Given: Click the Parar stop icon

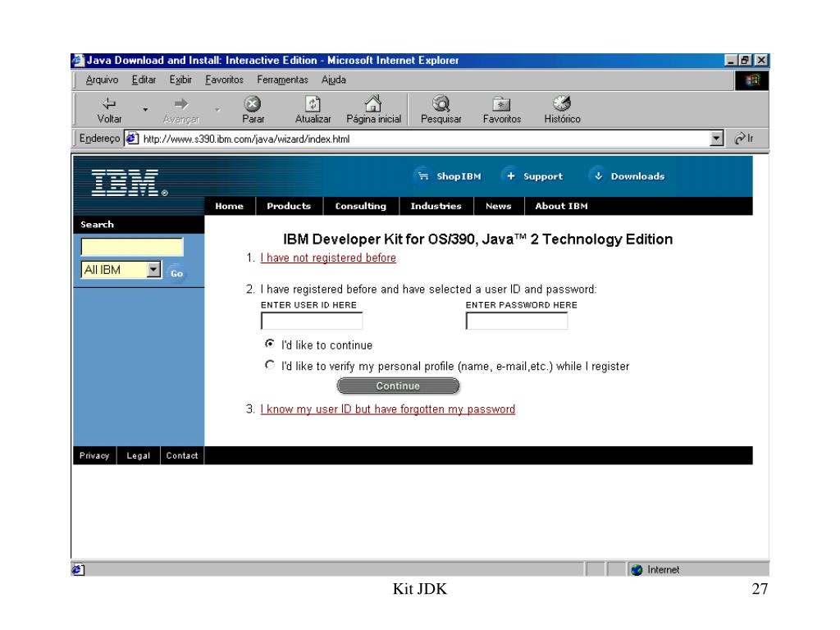Looking at the screenshot, I should [253, 103].
